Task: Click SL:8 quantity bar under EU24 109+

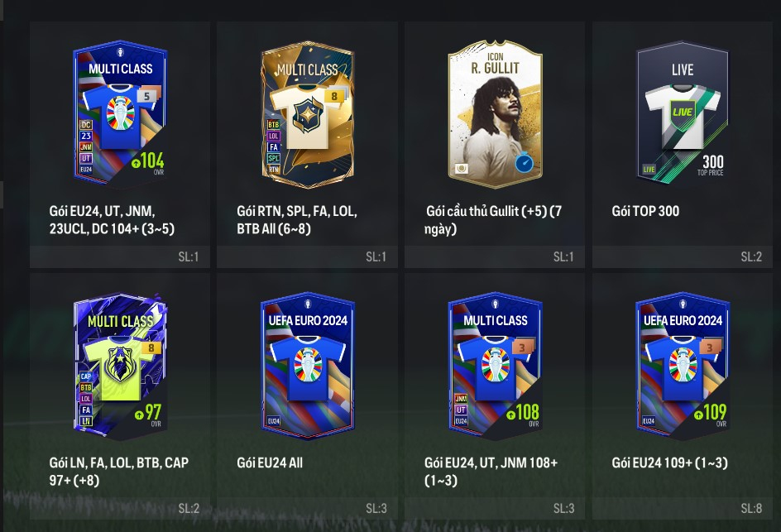Action: pyautogui.click(x=683, y=508)
